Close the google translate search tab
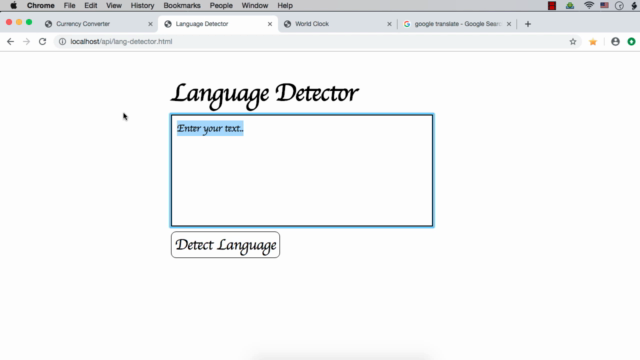Image resolution: width=640 pixels, height=360 pixels. [509, 24]
